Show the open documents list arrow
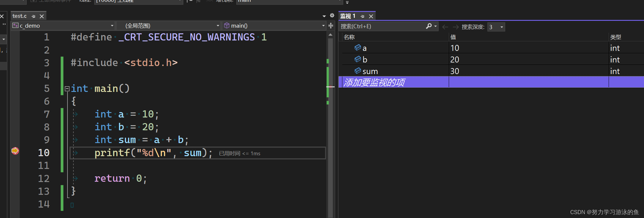 pos(324,16)
